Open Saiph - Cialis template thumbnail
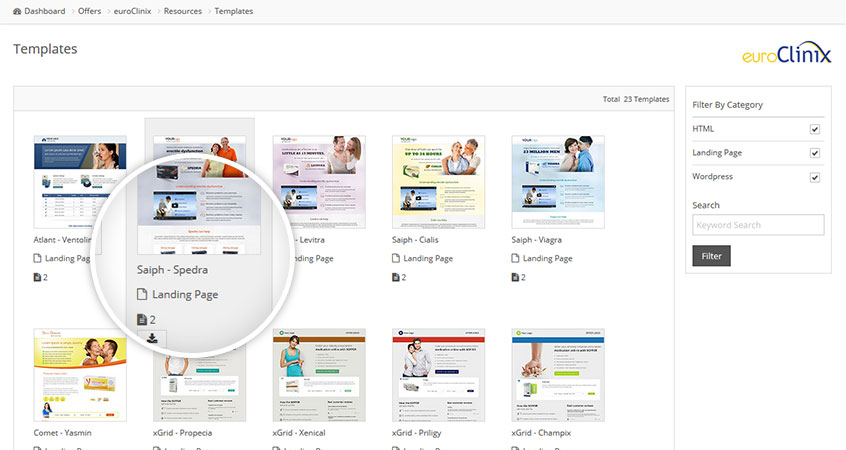This screenshot has width=846, height=450. [439, 182]
